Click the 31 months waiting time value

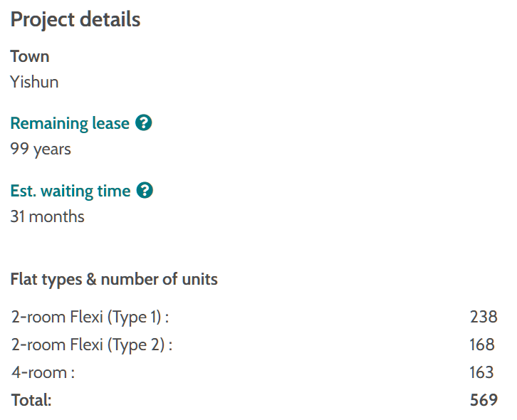point(47,216)
